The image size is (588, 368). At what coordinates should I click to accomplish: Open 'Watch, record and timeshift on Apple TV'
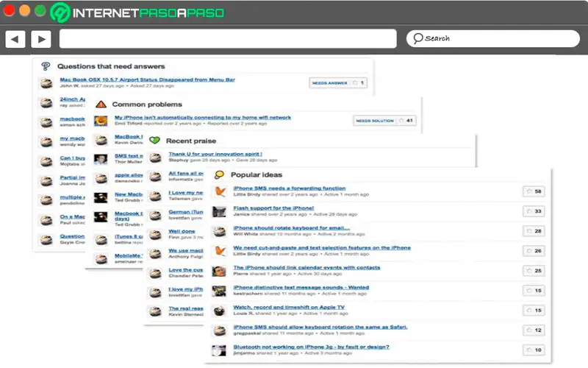[x=289, y=307]
